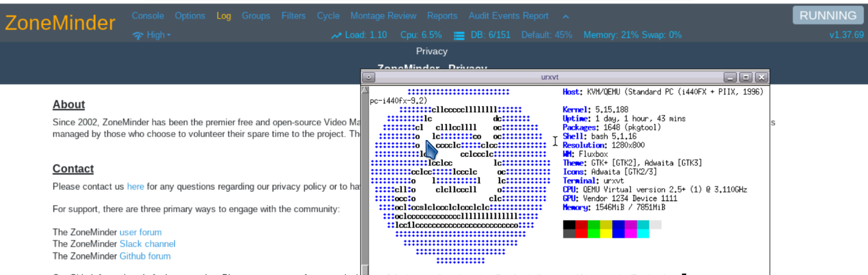Go to the Log page
868x275 pixels.
pos(224,15)
